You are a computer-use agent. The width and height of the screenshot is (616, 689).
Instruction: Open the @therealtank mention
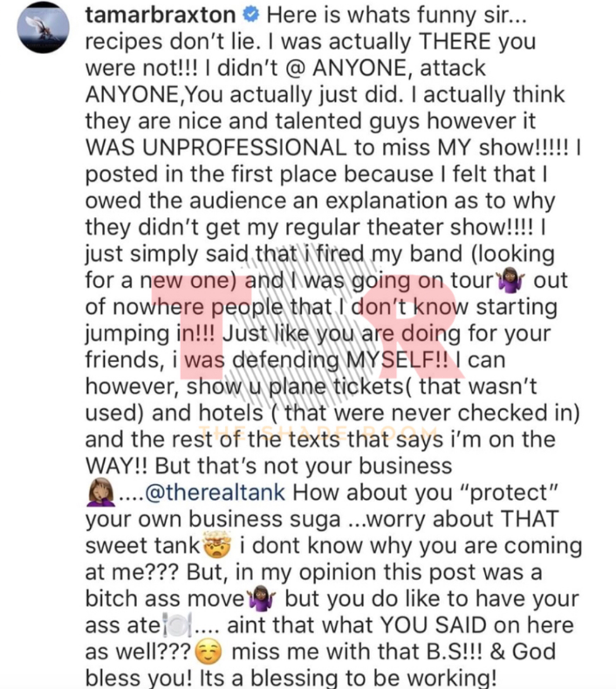coord(215,492)
